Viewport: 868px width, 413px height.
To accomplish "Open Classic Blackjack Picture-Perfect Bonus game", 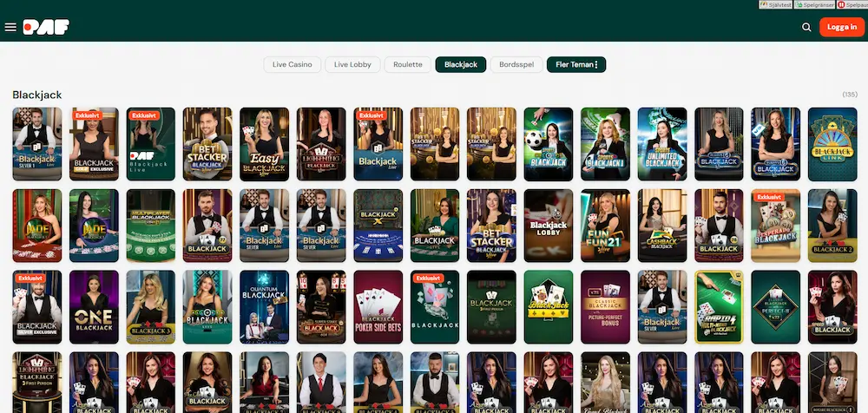I will point(605,306).
